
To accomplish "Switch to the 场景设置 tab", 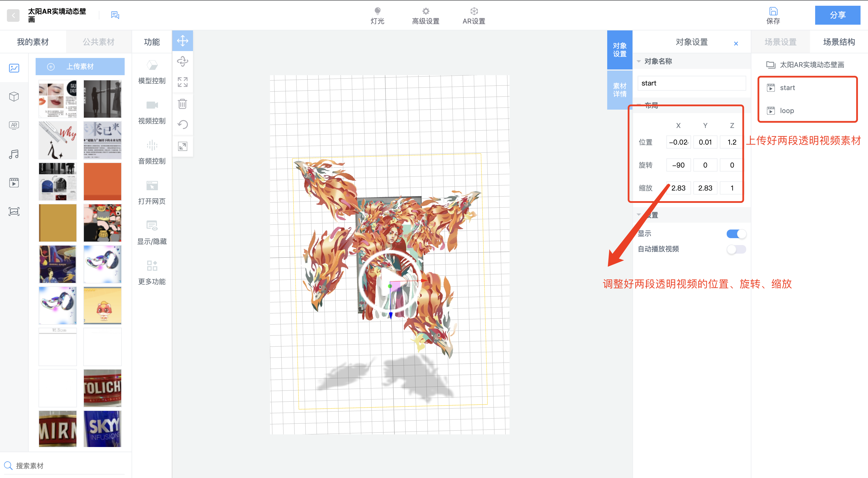I will 780,42.
